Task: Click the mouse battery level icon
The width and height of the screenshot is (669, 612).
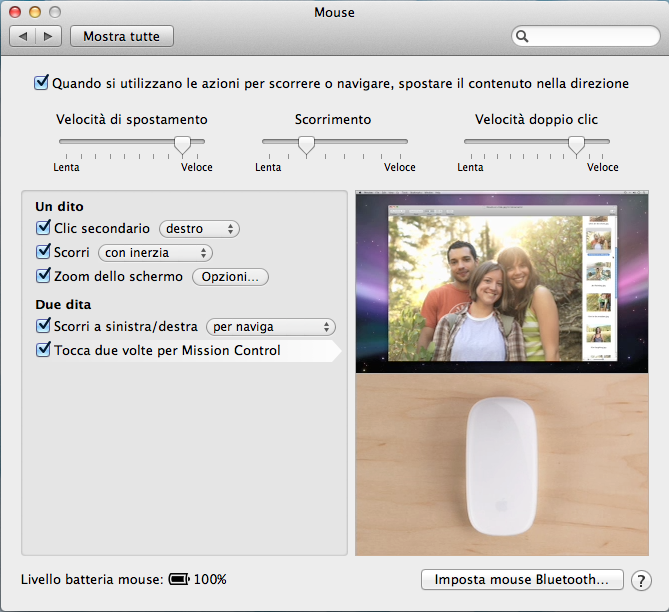Action: click(x=179, y=579)
